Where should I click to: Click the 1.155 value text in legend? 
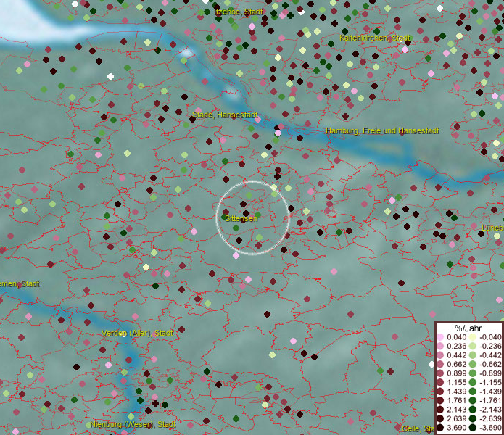point(456,382)
